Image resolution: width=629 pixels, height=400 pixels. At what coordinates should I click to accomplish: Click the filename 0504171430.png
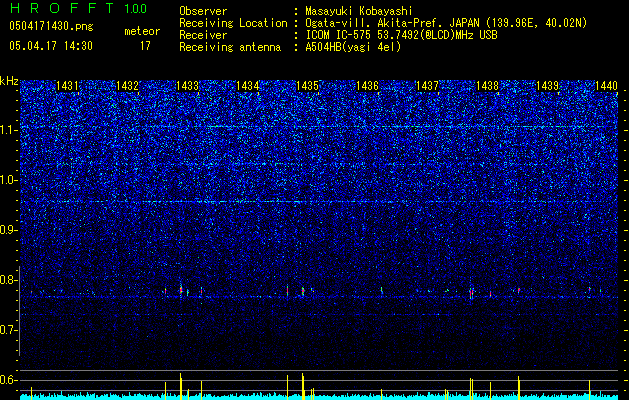point(51,26)
